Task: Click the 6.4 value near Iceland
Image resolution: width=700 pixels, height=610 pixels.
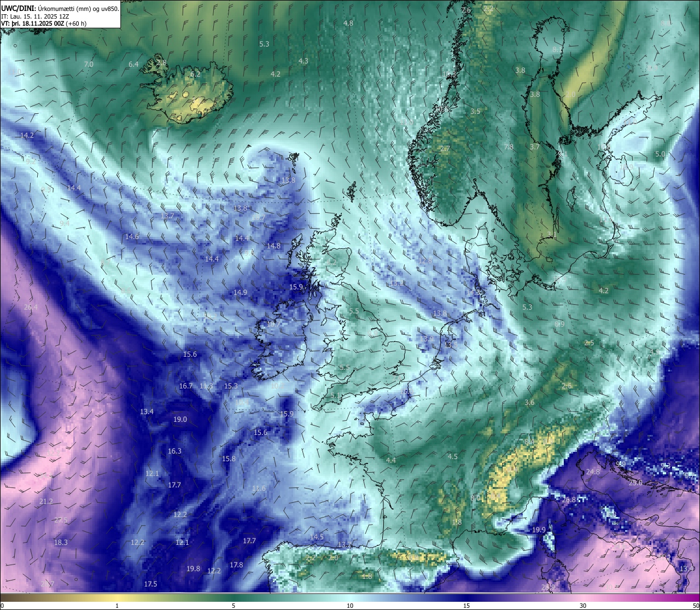Action: pos(133,65)
